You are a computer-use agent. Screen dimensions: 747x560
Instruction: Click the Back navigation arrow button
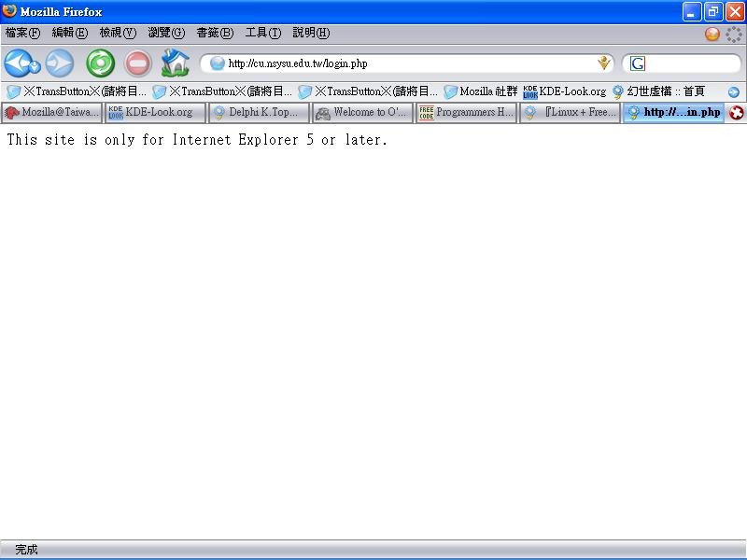[x=17, y=63]
